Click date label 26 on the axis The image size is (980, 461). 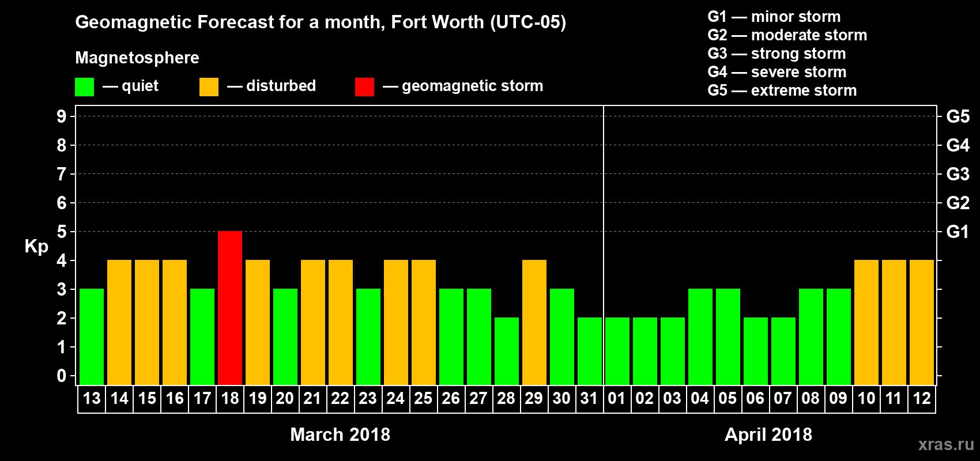click(x=451, y=399)
